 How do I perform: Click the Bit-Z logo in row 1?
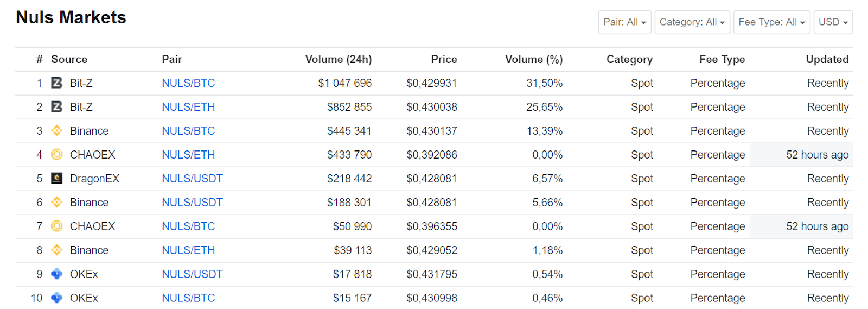click(56, 83)
